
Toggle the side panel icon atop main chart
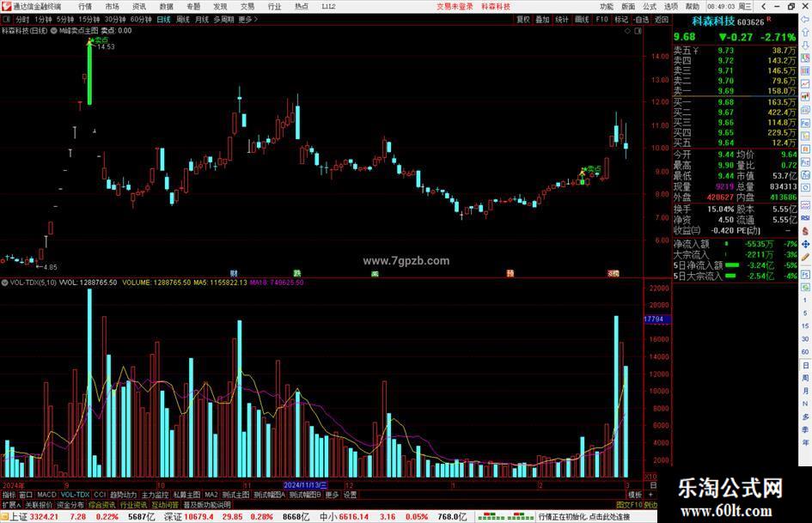pos(638,31)
